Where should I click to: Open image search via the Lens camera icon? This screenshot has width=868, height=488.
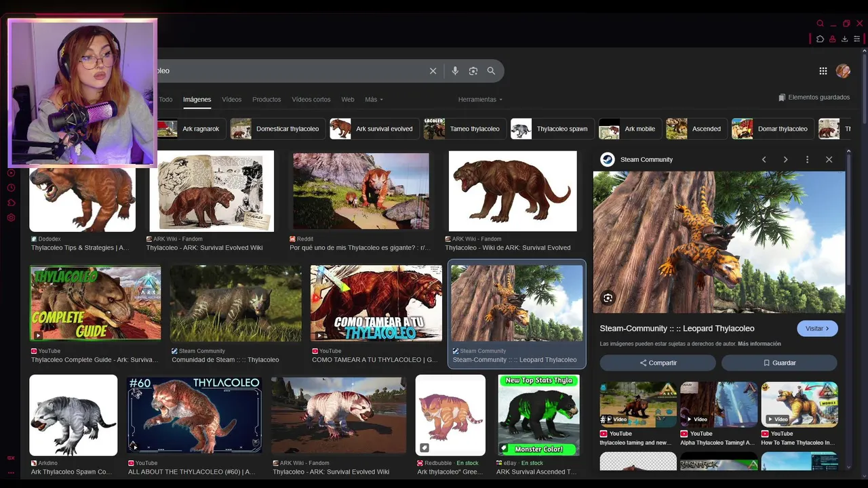(x=473, y=71)
